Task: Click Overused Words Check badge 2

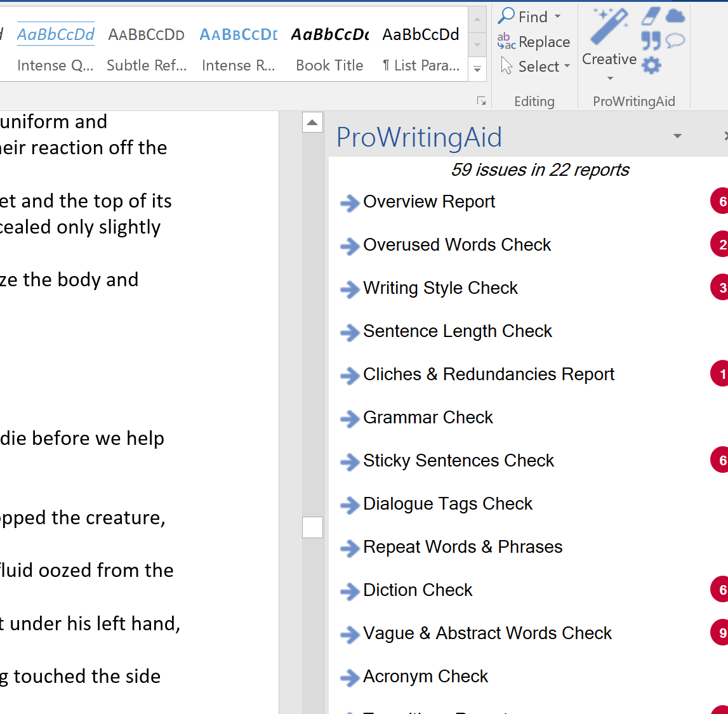Action: 720,244
